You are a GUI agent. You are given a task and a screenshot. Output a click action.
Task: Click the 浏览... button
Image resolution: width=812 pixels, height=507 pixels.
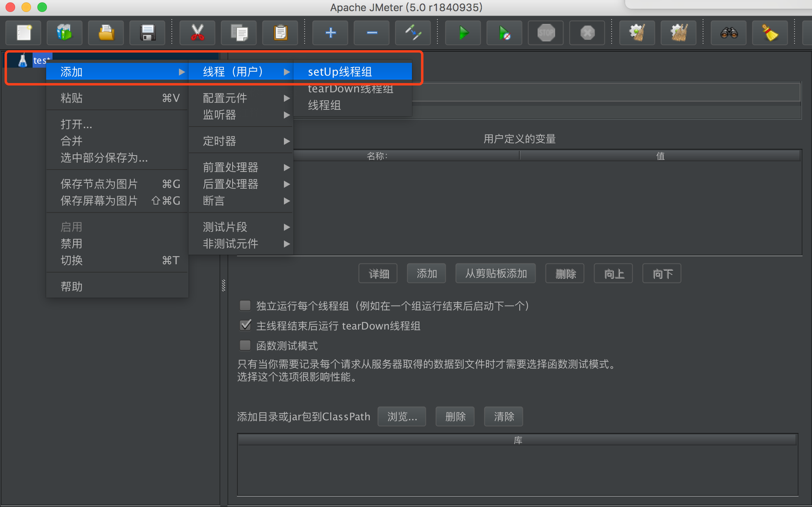point(402,417)
